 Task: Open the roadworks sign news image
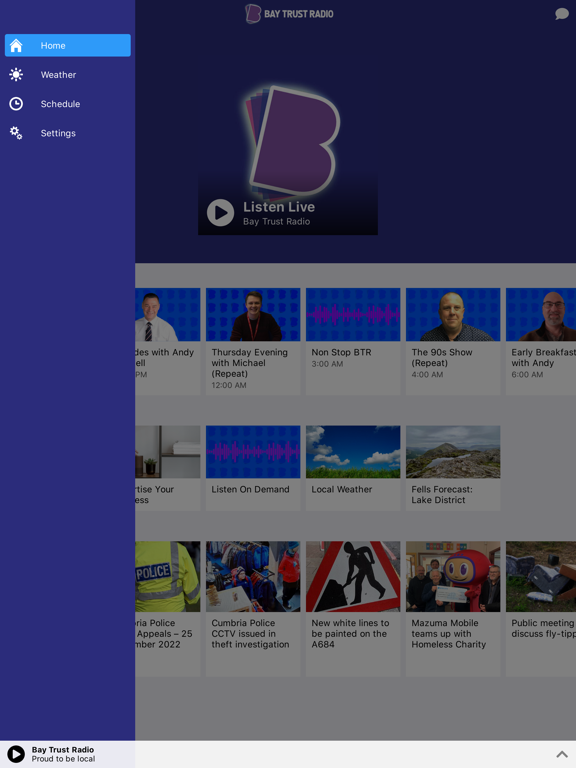(x=353, y=576)
